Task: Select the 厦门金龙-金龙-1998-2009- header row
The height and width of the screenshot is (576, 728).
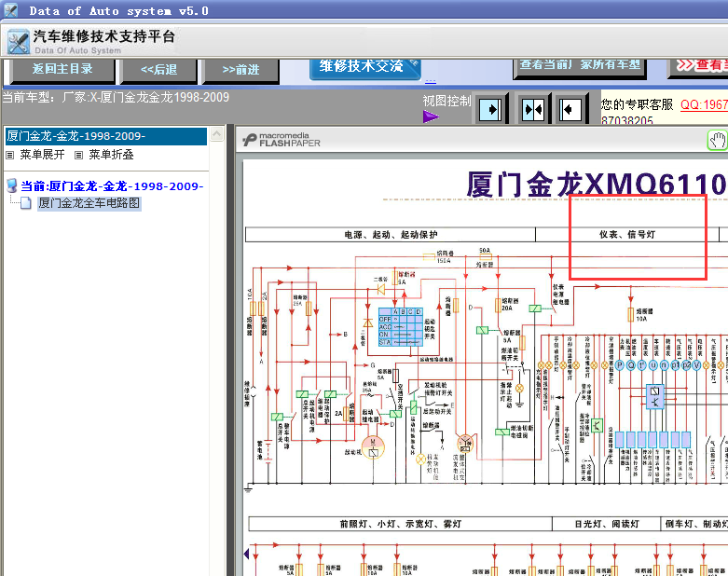Action: pos(106,136)
